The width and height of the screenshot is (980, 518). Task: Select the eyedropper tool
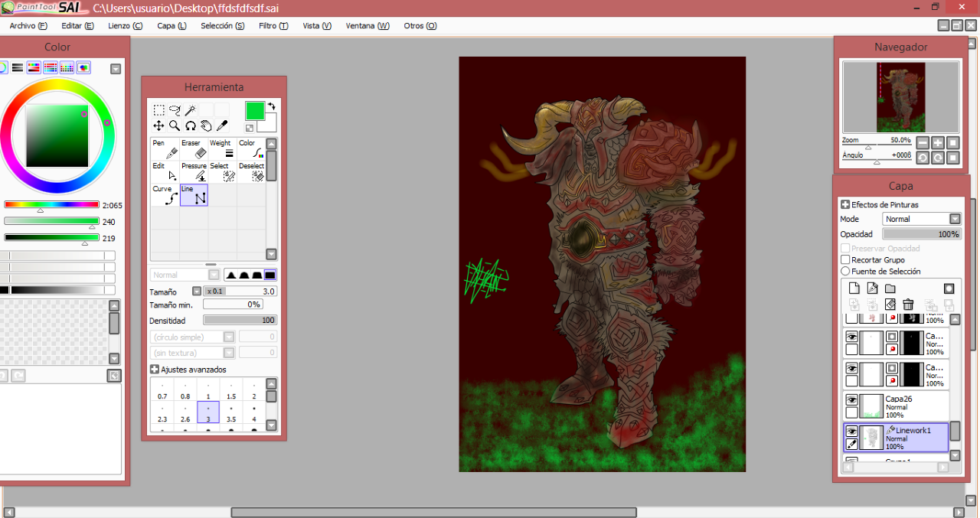222,125
